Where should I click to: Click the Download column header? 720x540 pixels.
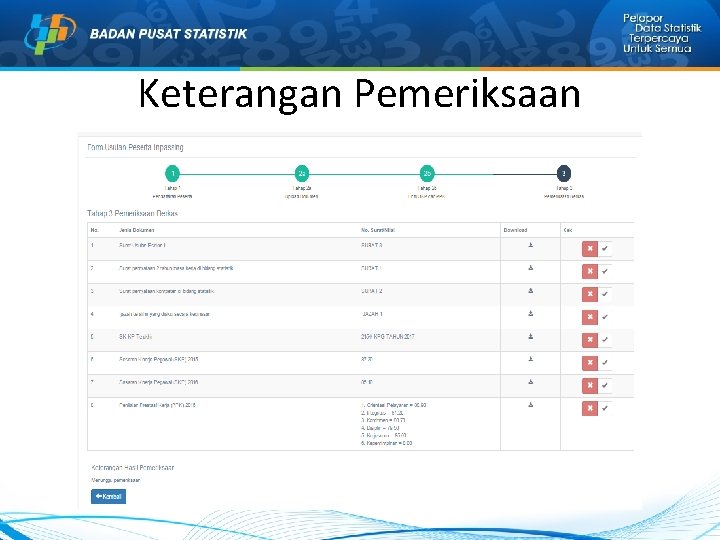coord(515,230)
